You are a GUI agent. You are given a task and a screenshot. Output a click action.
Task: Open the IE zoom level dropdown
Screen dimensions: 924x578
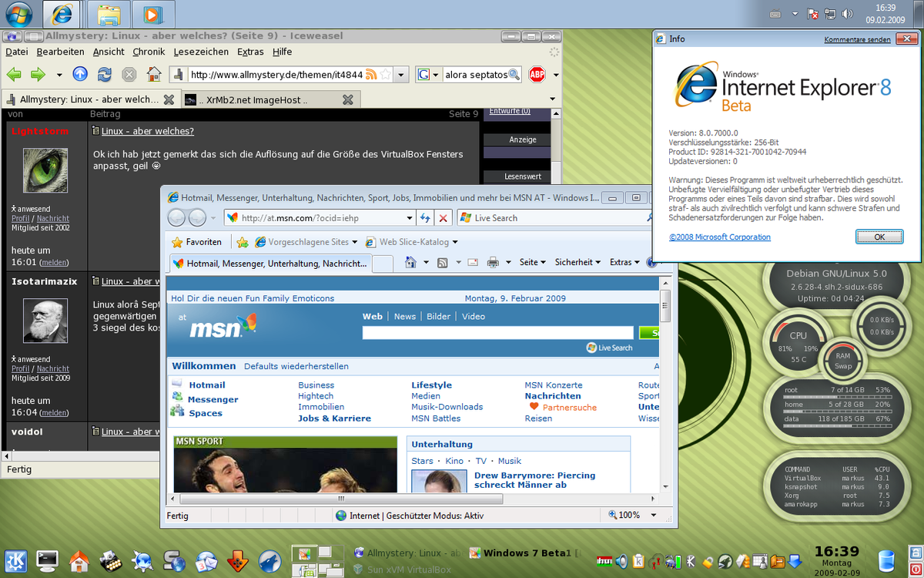click(x=654, y=515)
